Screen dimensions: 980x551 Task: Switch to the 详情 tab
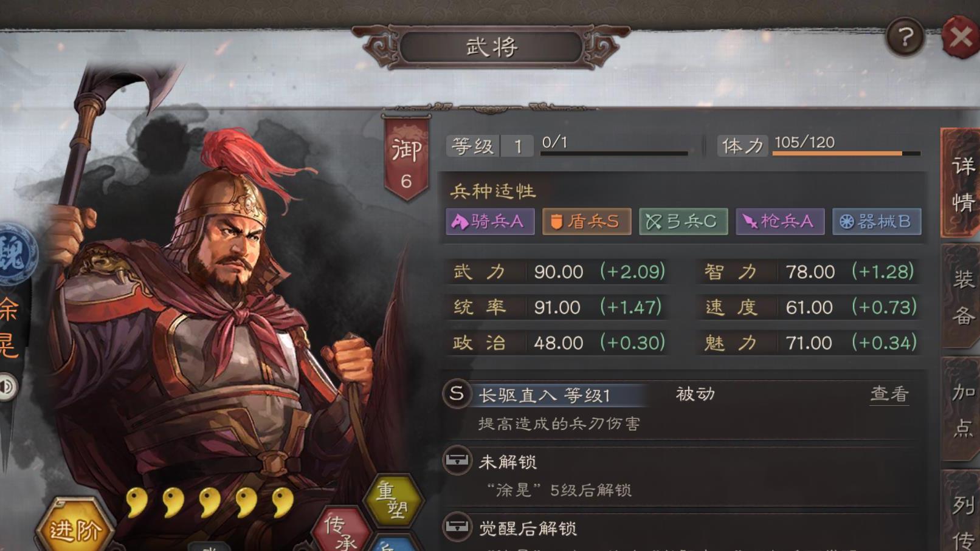962,183
